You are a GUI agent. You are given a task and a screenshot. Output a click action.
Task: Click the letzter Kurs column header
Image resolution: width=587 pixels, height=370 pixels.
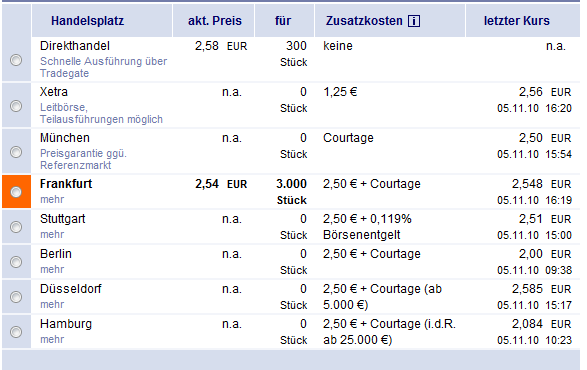pyautogui.click(x=517, y=21)
